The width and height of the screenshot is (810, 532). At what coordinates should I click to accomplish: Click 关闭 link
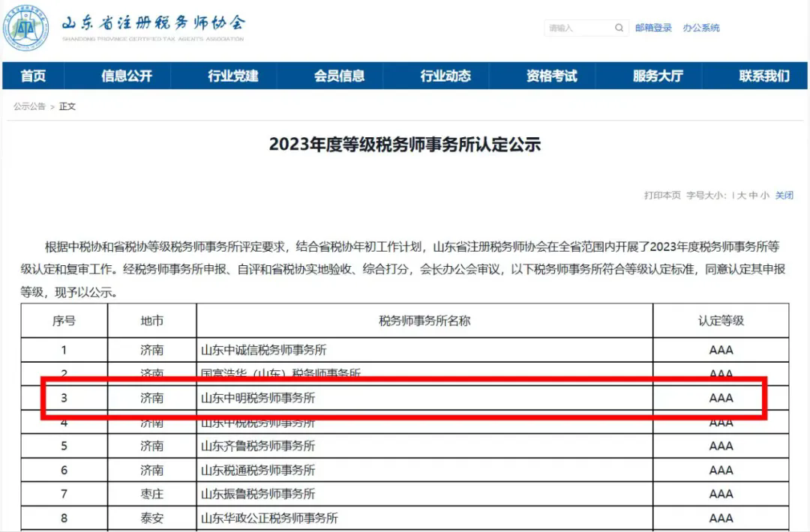[x=784, y=195]
